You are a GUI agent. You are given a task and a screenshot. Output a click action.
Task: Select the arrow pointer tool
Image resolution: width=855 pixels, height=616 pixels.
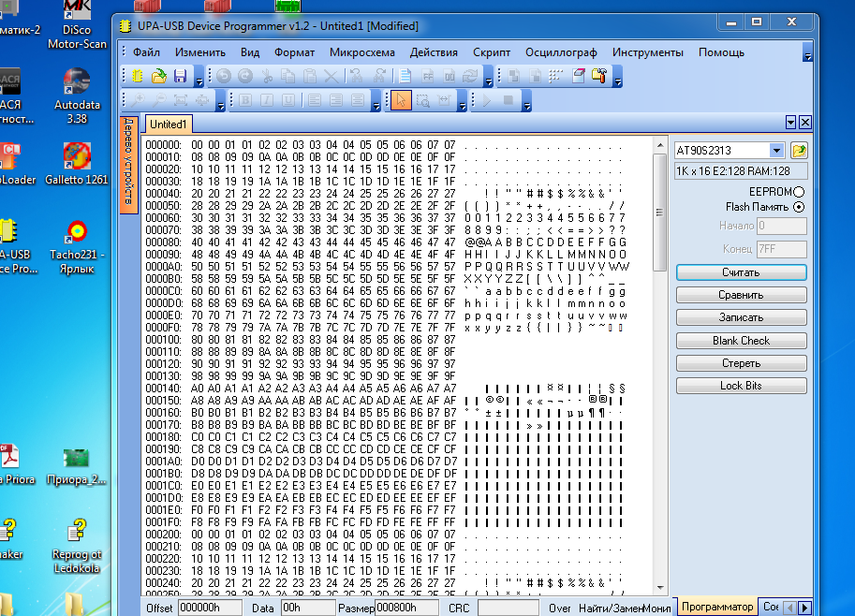pos(401,101)
